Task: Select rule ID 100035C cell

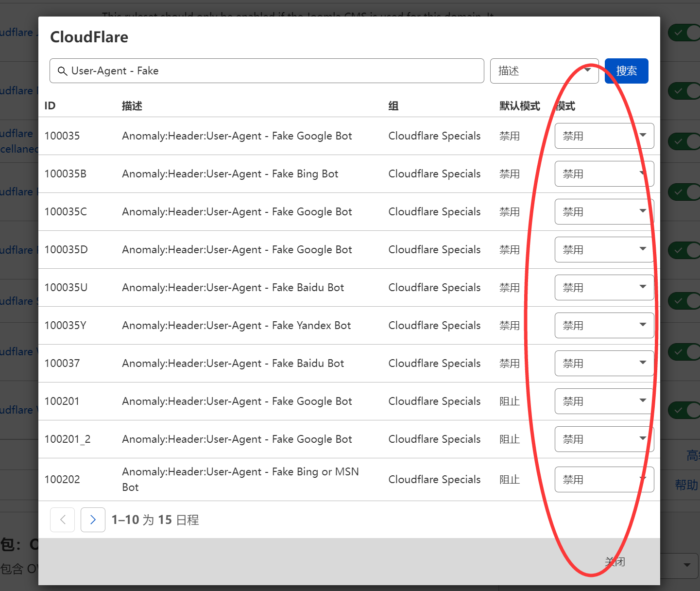Action: pyautogui.click(x=66, y=211)
